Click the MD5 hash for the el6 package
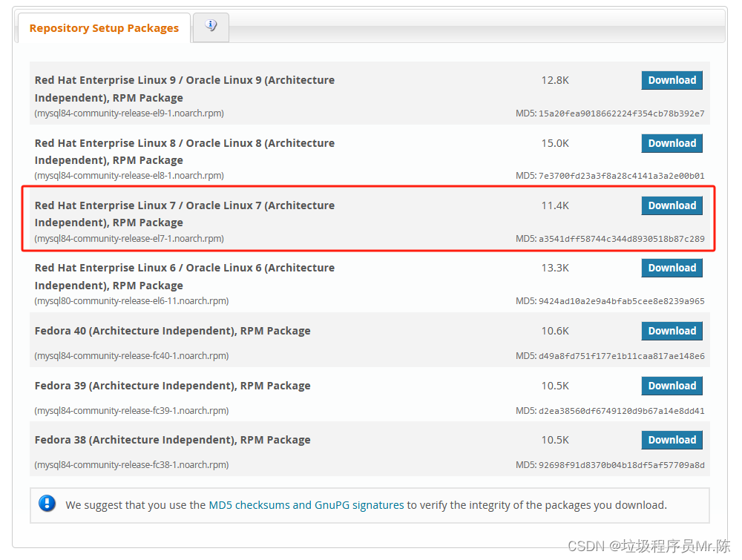Image resolution: width=742 pixels, height=560 pixels. coord(621,301)
